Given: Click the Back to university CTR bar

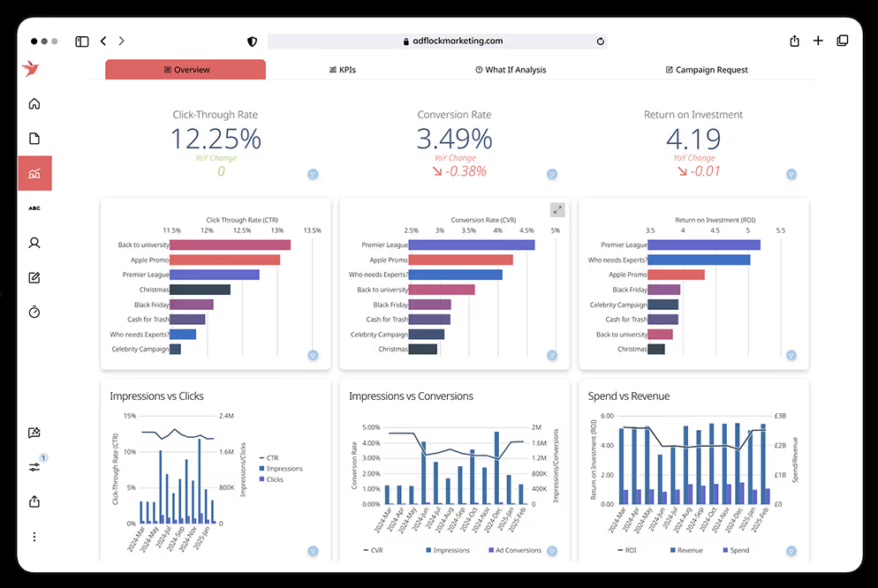Looking at the screenshot, I should tap(230, 245).
